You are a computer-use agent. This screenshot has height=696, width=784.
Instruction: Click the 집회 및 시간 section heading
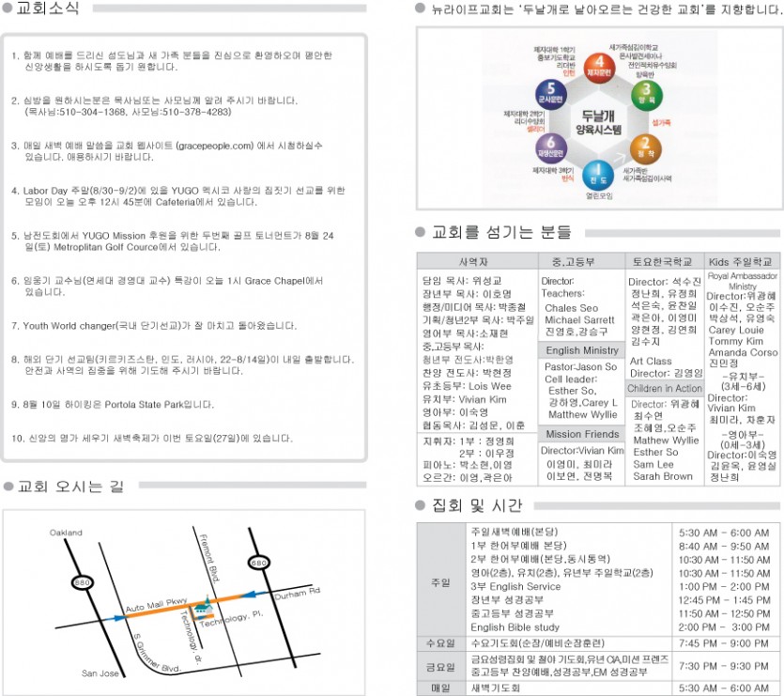[x=477, y=505]
